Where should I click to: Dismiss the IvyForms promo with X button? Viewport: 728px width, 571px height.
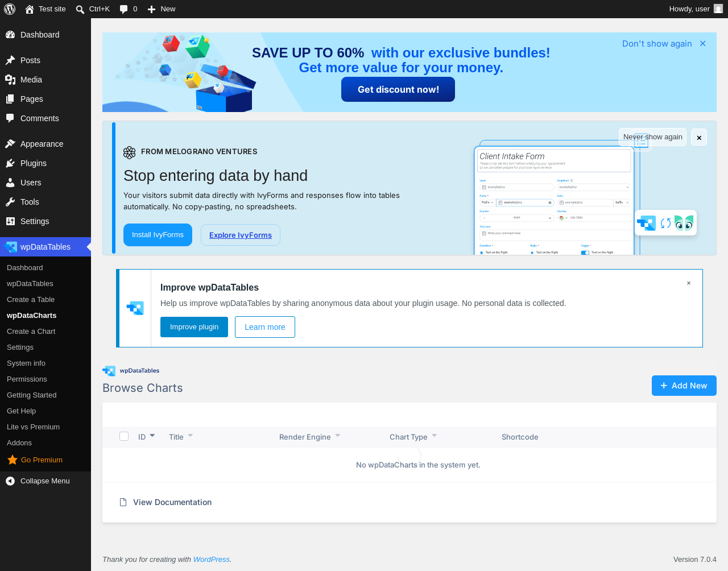click(699, 137)
